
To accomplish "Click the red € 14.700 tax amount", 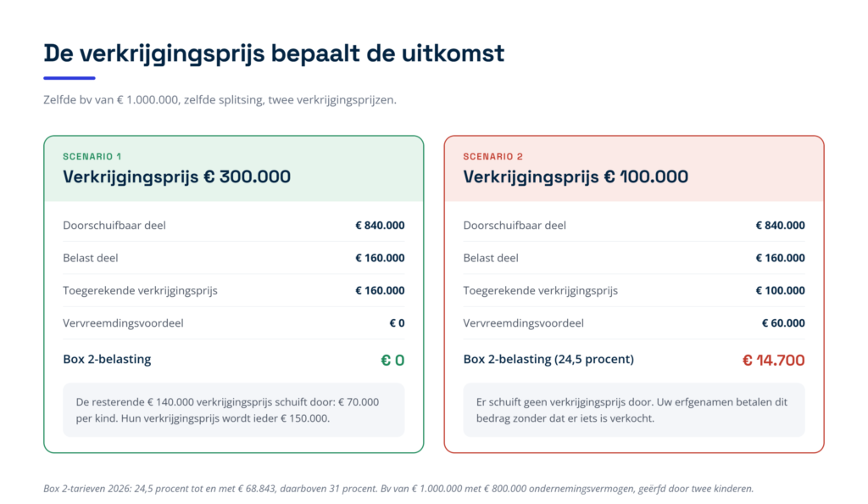I will [773, 361].
